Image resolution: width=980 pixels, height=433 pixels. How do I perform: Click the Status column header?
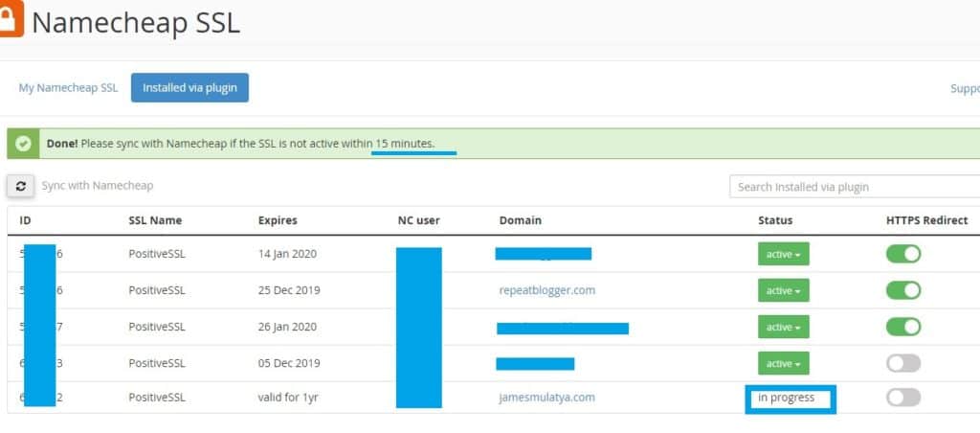tap(775, 220)
